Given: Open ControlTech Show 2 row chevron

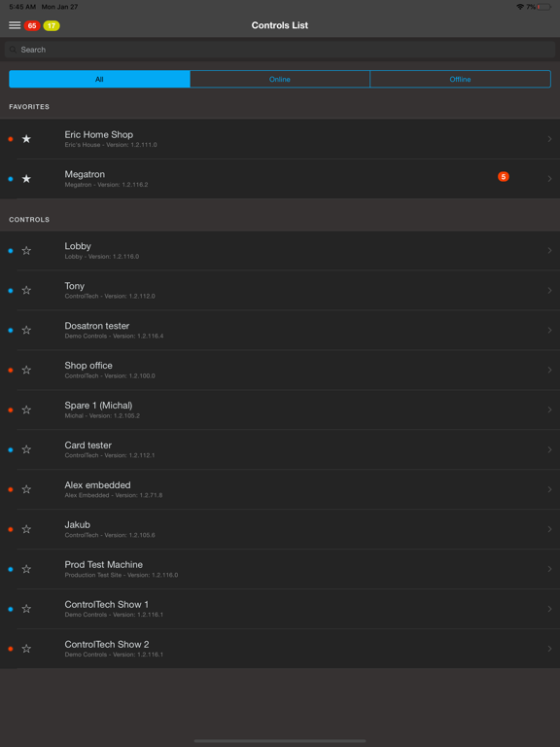Looking at the screenshot, I should pos(550,649).
